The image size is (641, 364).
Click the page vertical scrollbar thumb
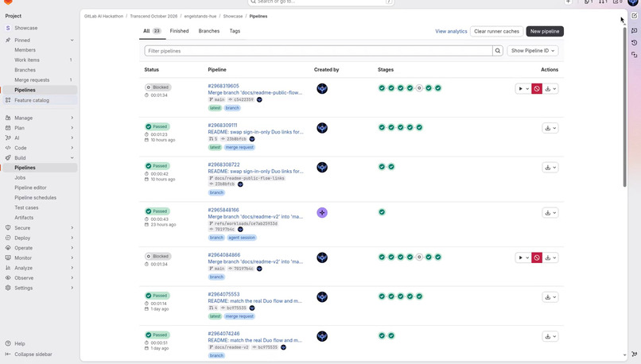click(x=624, y=107)
